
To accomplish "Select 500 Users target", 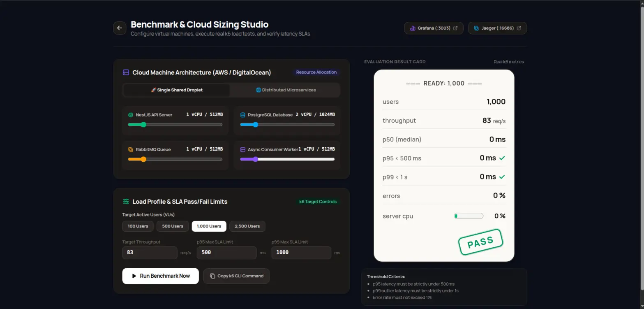I will pos(173,226).
